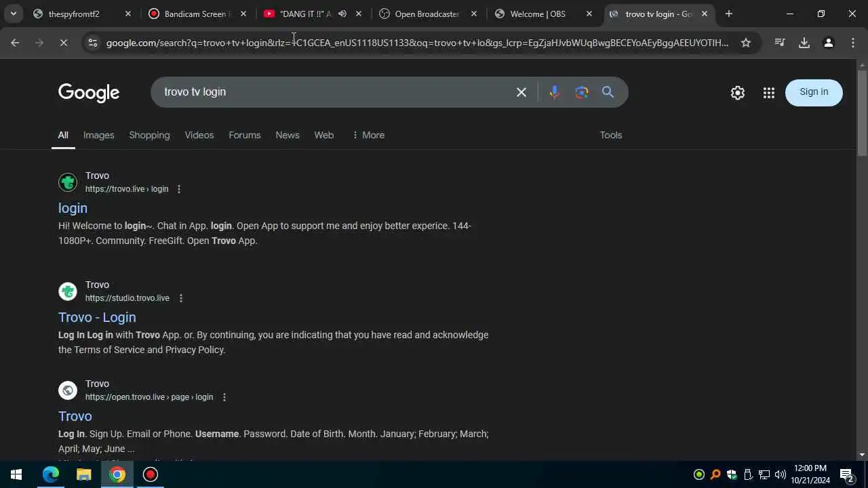Click the https://studio.trovo.live URL

[x=127, y=298]
